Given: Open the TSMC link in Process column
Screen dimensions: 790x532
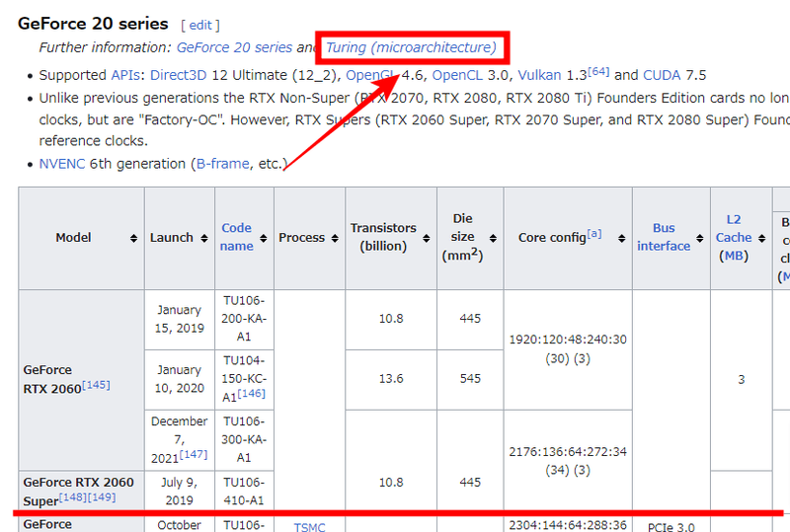Looking at the screenshot, I should (x=309, y=527).
